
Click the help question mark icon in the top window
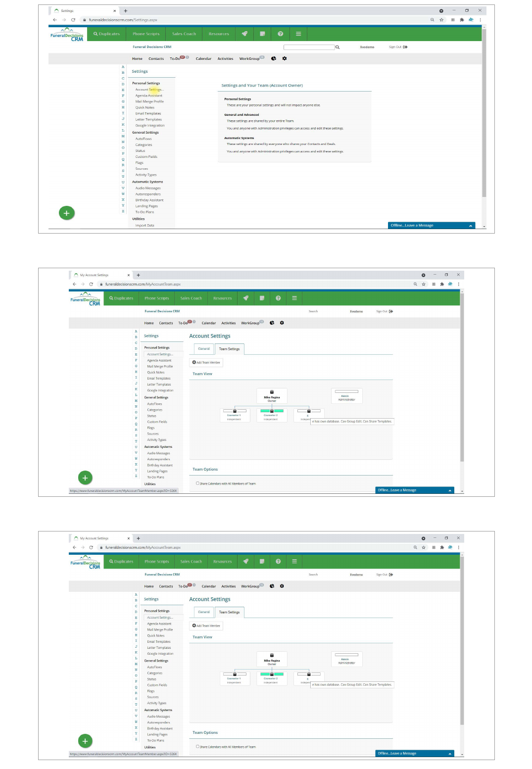281,34
